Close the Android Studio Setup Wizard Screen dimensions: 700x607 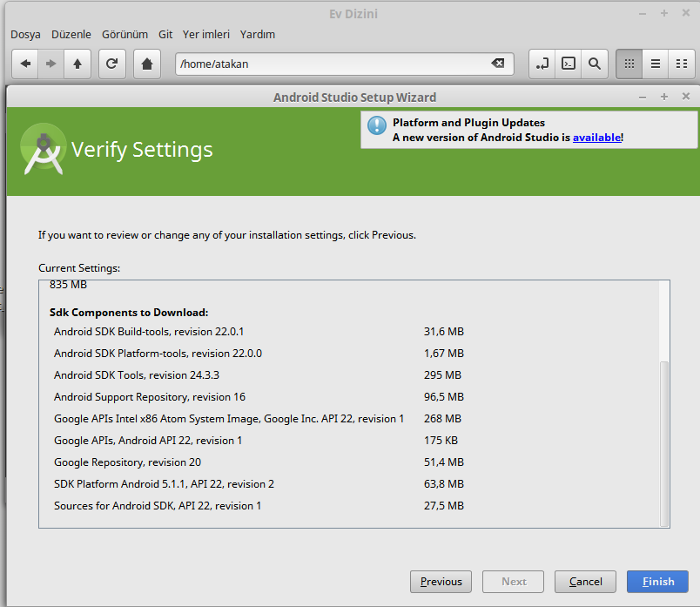pyautogui.click(x=686, y=97)
